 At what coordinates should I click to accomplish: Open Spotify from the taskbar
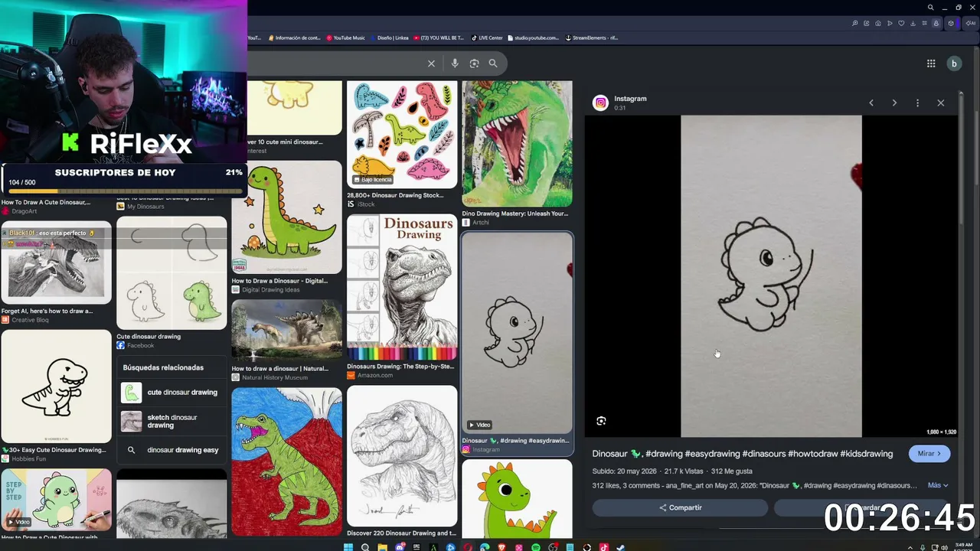pos(536,547)
